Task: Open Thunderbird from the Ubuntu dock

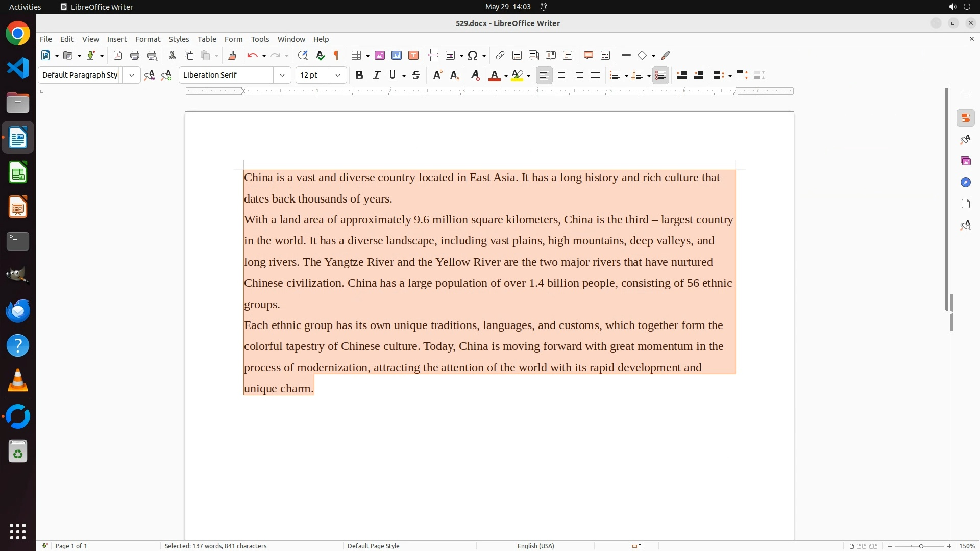Action: [x=18, y=311]
